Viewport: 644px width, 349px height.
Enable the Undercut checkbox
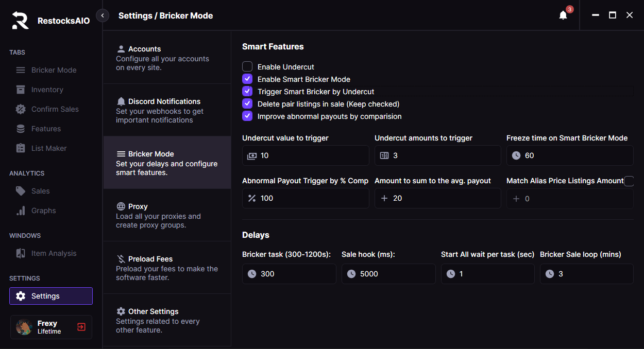[247, 66]
